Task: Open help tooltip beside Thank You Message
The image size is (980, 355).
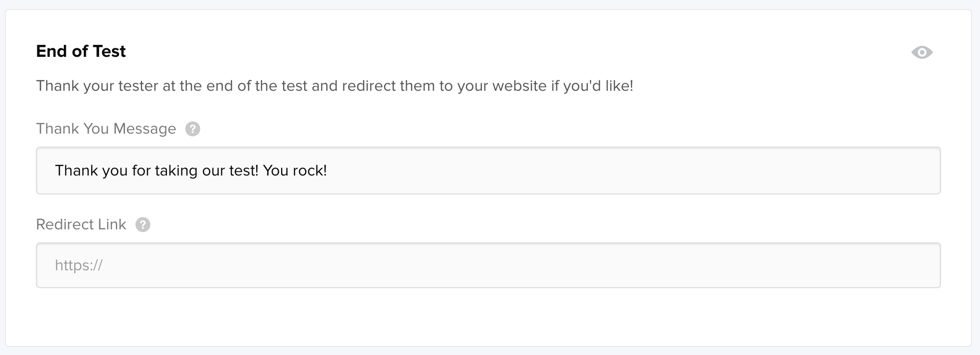Action: [x=192, y=129]
